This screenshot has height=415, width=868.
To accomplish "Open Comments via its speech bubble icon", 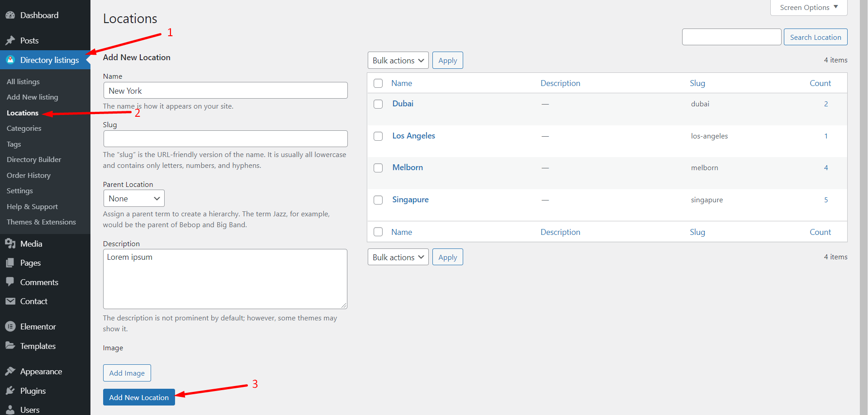I will [x=11, y=282].
